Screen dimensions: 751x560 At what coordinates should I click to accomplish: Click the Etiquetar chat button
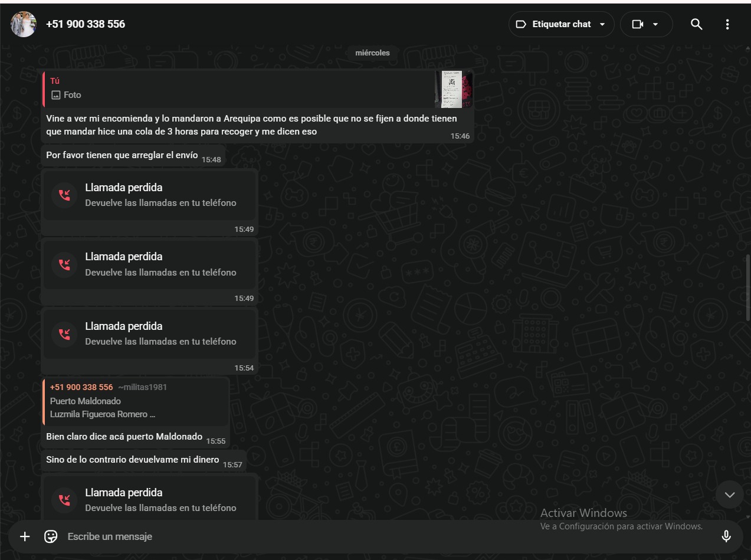tap(561, 24)
